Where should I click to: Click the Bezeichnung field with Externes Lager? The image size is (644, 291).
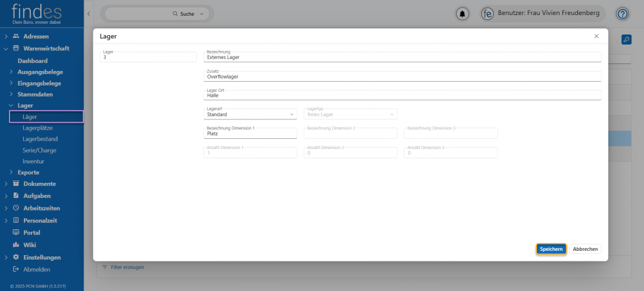point(402,57)
